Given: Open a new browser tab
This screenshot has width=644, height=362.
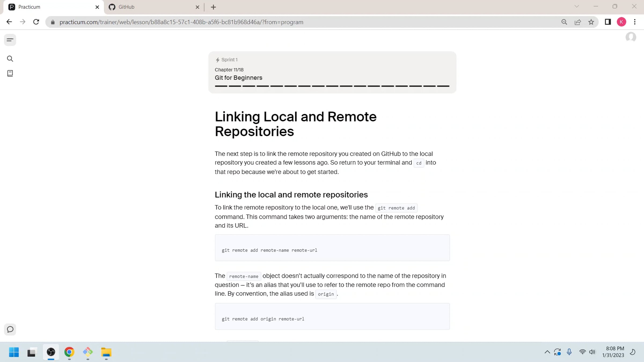Looking at the screenshot, I should tap(213, 7).
